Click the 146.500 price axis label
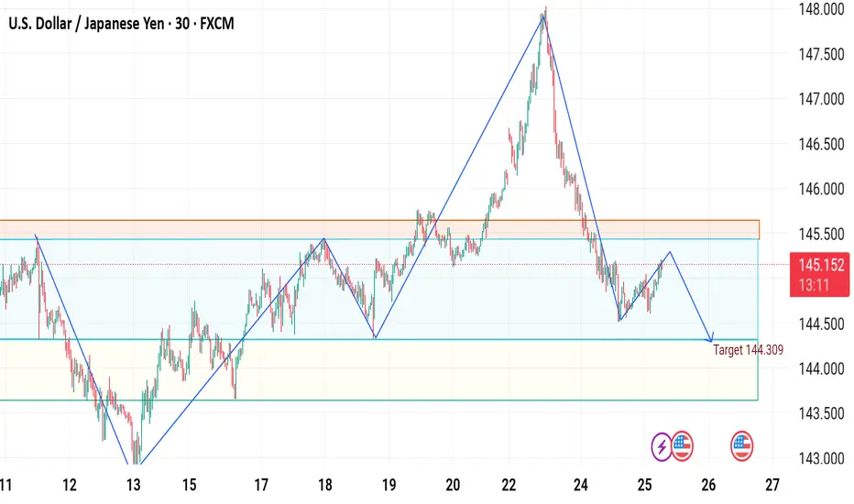The width and height of the screenshot is (854, 504). 821,144
